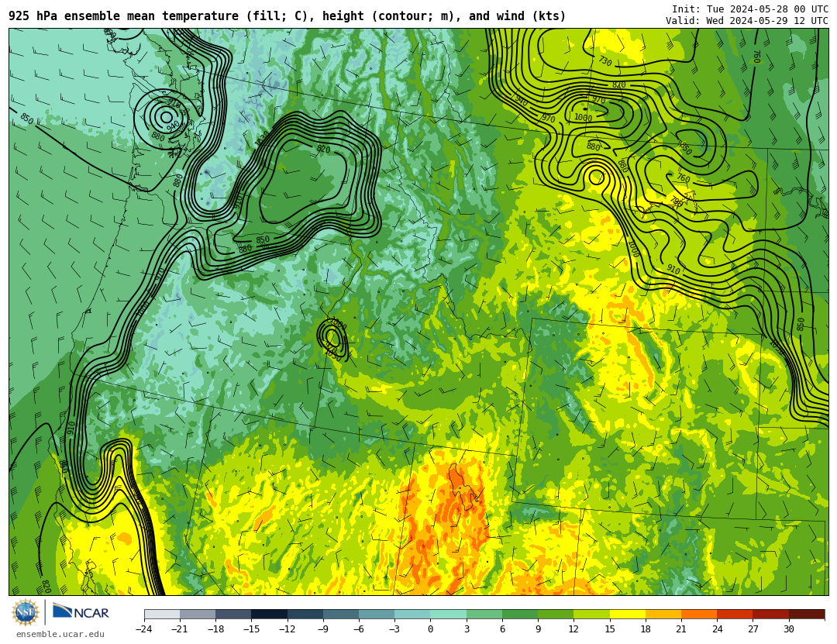Image resolution: width=837 pixels, height=644 pixels.
Task: Click the -6 colorbar tick label
Action: coord(359,629)
